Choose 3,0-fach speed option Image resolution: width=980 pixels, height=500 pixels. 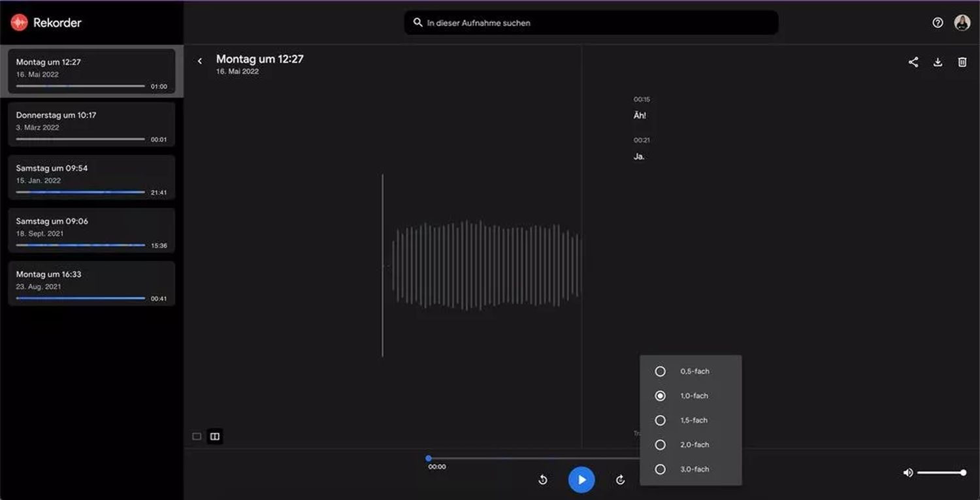tap(661, 469)
